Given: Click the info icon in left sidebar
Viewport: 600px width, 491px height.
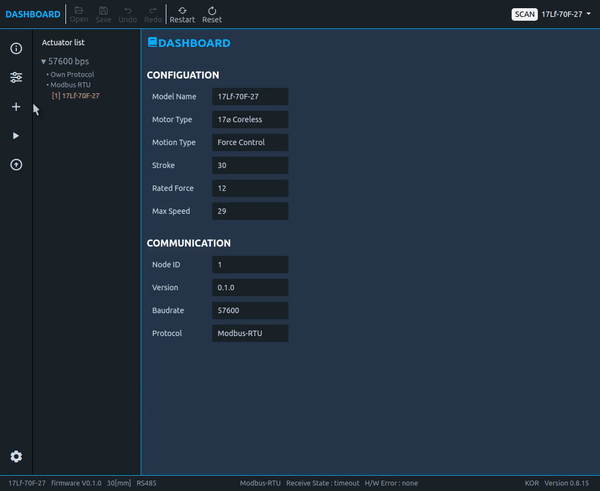Looking at the screenshot, I should pos(16,49).
